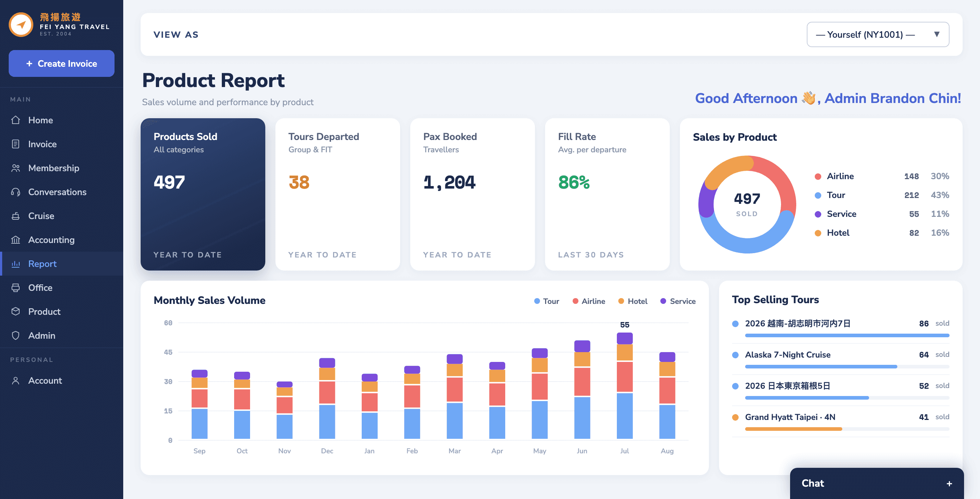The height and width of the screenshot is (499, 980).
Task: Click the Conversations headset icon
Action: pyautogui.click(x=16, y=192)
